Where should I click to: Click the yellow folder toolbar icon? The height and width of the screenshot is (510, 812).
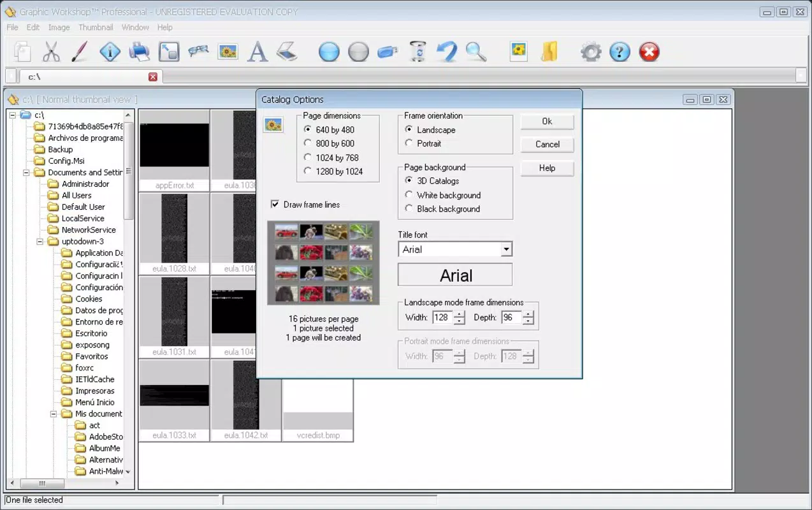click(x=549, y=52)
